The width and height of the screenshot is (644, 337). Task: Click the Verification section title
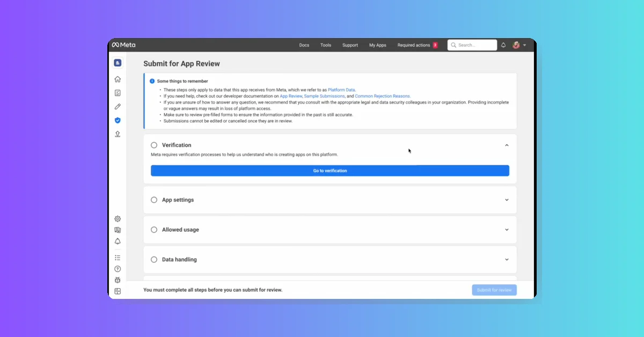(x=177, y=145)
